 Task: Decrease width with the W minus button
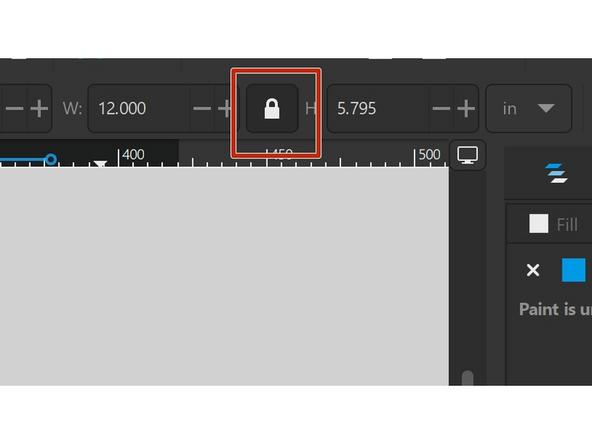point(202,109)
